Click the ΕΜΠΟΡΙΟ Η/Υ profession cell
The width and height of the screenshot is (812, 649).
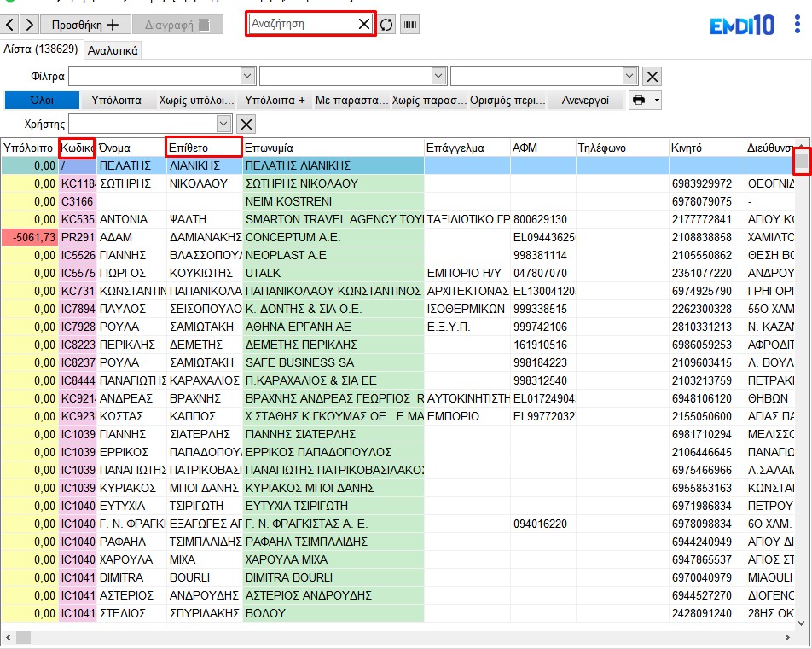467,273
